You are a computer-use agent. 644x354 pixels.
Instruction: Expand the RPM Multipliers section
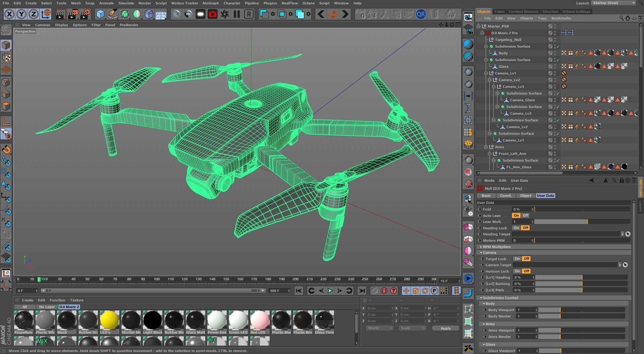click(x=481, y=247)
